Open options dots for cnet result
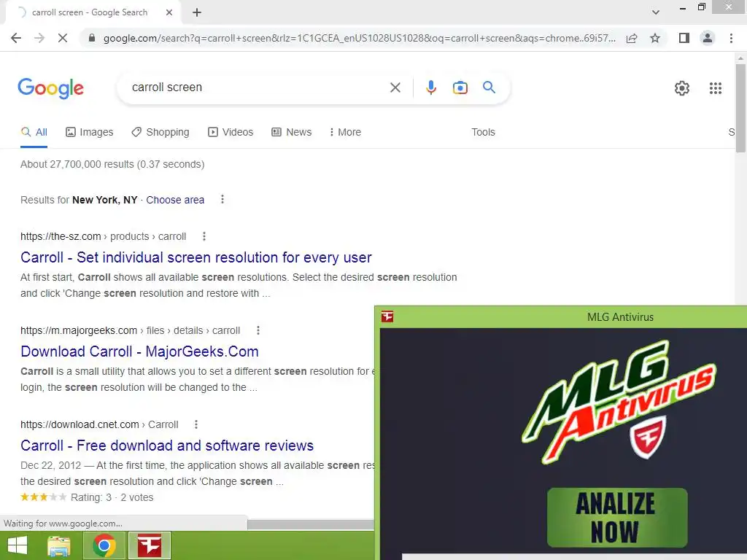The image size is (747, 560). [196, 424]
